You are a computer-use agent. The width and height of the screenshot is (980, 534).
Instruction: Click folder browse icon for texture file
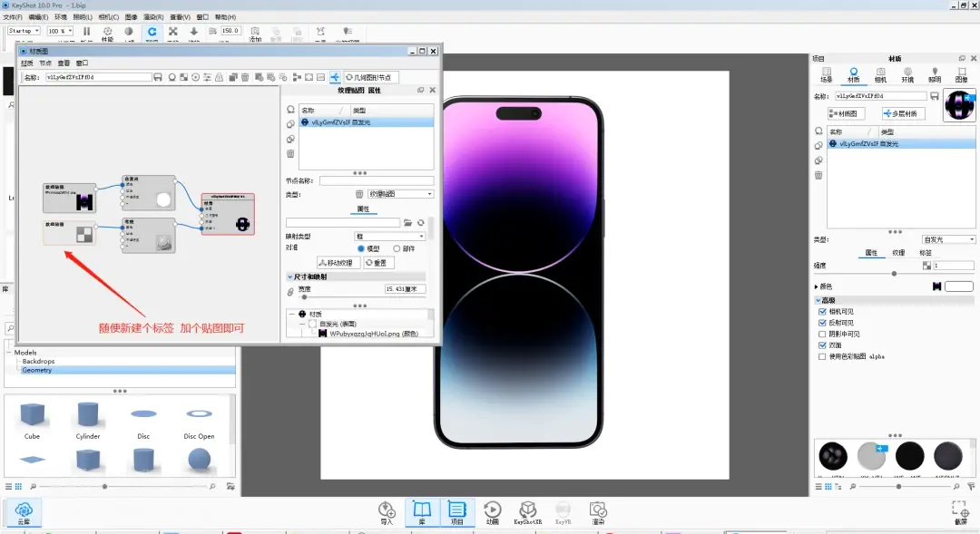tap(407, 223)
